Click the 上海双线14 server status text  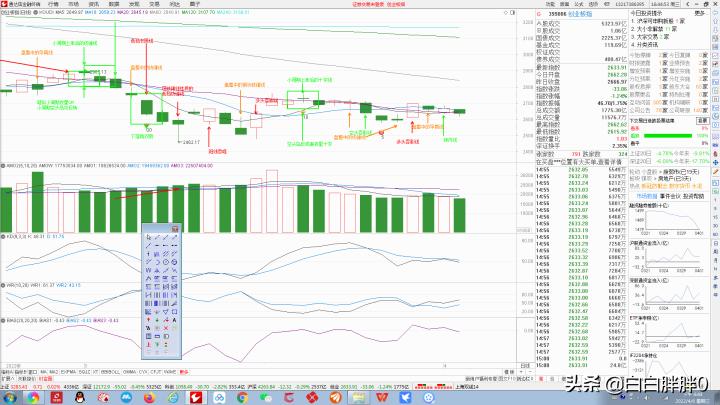pyautogui.click(x=467, y=387)
